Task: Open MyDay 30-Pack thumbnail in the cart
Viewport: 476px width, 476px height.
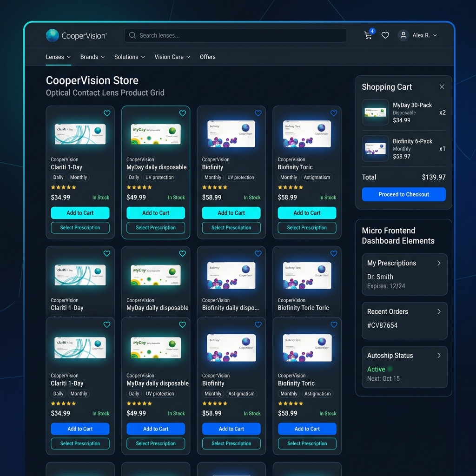Action: click(x=375, y=112)
